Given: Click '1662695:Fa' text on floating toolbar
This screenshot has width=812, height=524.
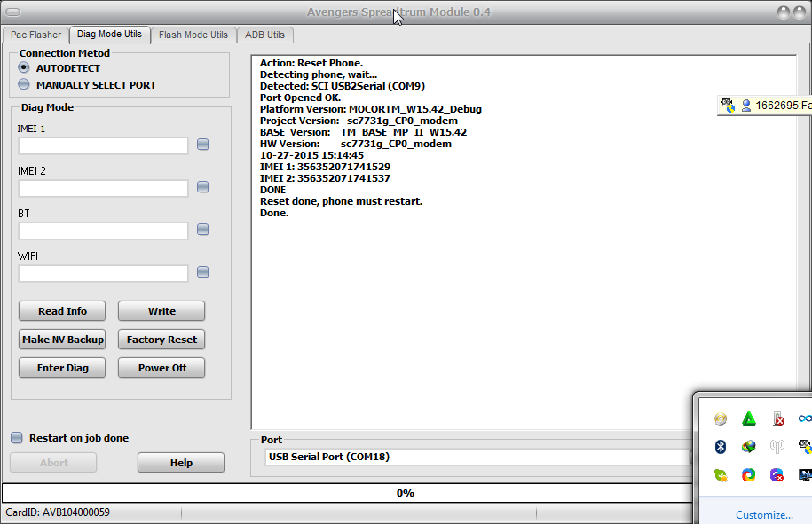Looking at the screenshot, I should click(784, 106).
